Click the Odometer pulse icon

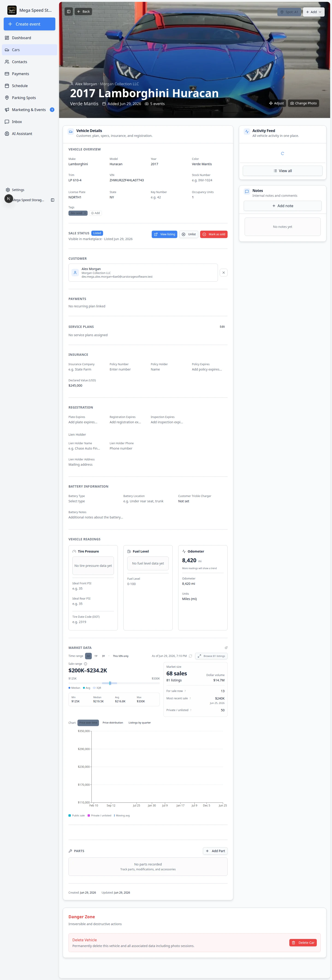(184, 551)
